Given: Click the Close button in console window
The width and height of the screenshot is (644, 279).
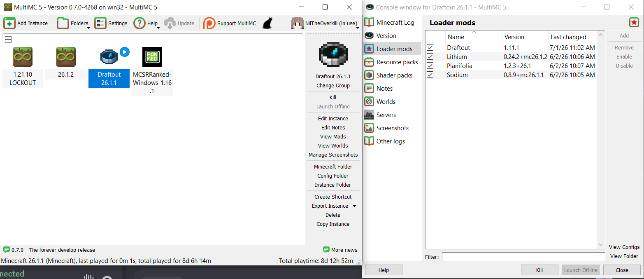Looking at the screenshot, I should [622, 270].
